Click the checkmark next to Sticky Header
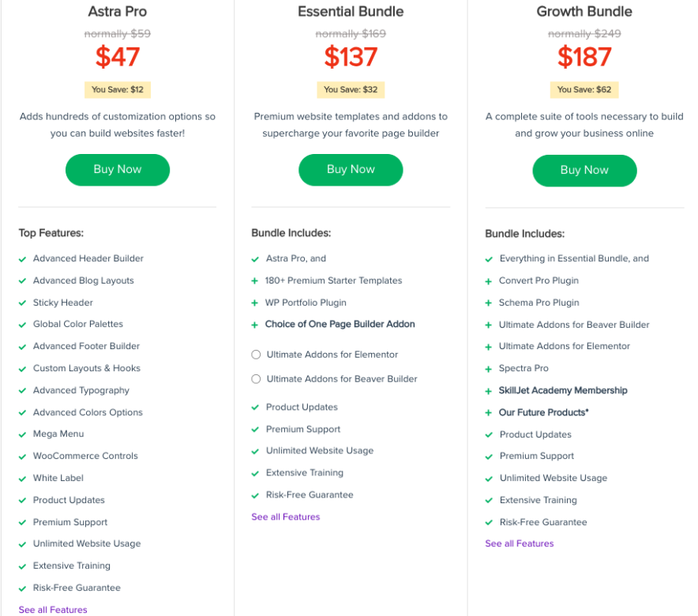Screen dimensions: 698x616 [21, 302]
